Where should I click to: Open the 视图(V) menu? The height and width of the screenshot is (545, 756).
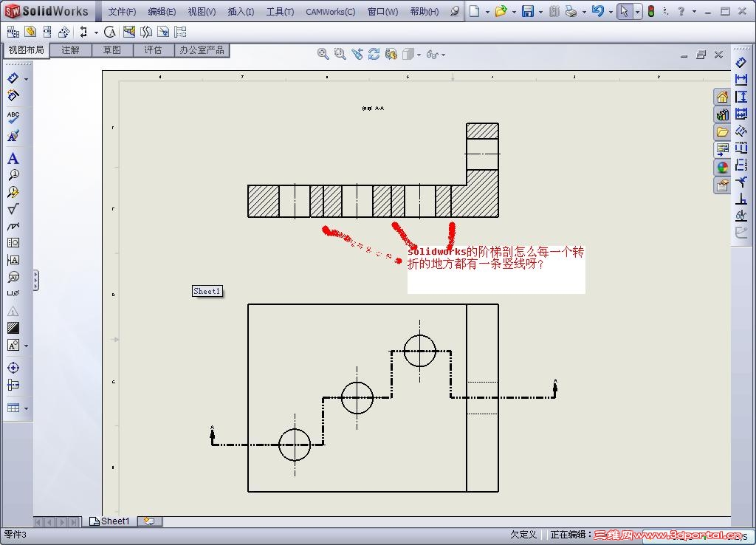(x=202, y=12)
